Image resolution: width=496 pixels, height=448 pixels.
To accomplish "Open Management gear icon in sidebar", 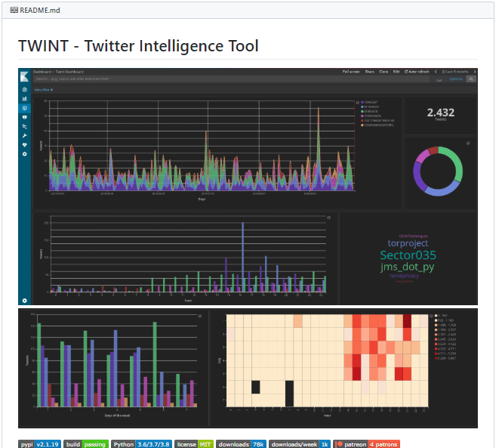I will 25,153.
